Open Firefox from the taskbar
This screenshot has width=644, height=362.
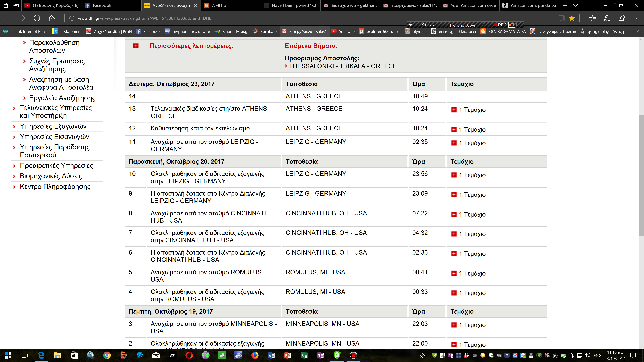pyautogui.click(x=255, y=355)
